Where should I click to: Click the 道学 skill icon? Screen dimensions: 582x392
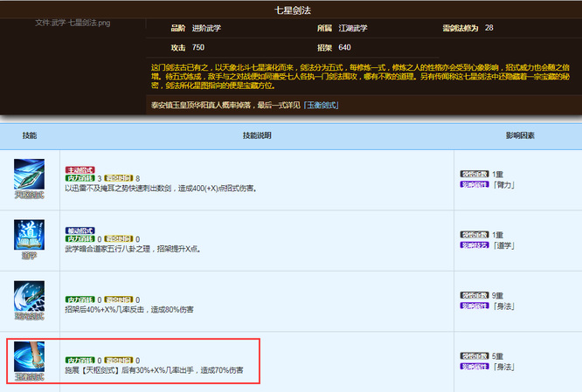coord(31,235)
